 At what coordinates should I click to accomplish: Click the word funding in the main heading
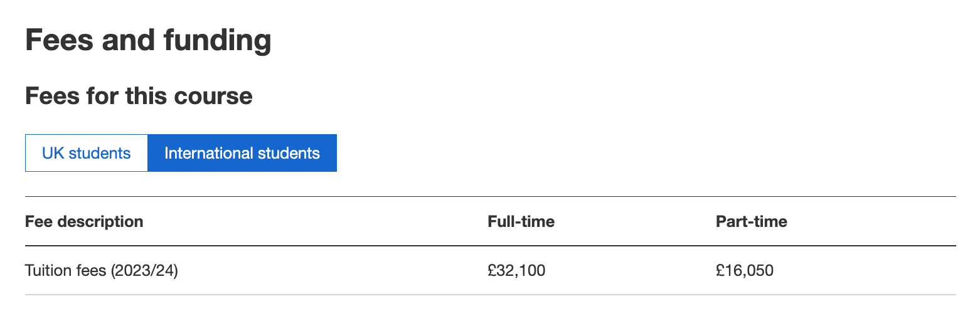(217, 41)
